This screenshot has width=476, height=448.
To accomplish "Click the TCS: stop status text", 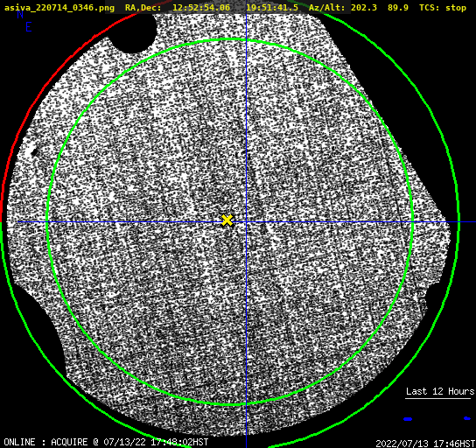I will coord(443,8).
